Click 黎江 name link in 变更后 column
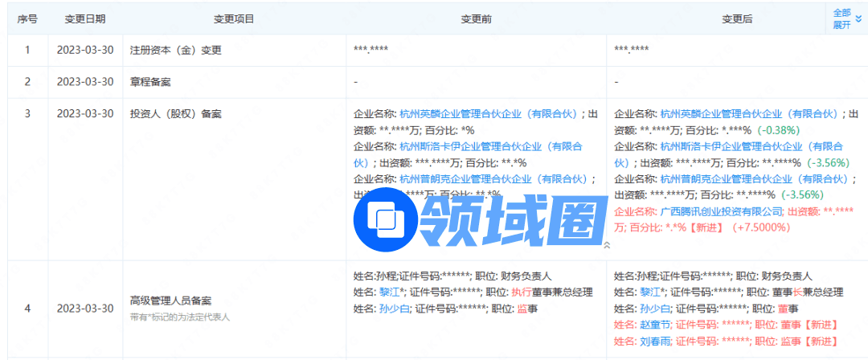The height and width of the screenshot is (360, 868). click(651, 292)
